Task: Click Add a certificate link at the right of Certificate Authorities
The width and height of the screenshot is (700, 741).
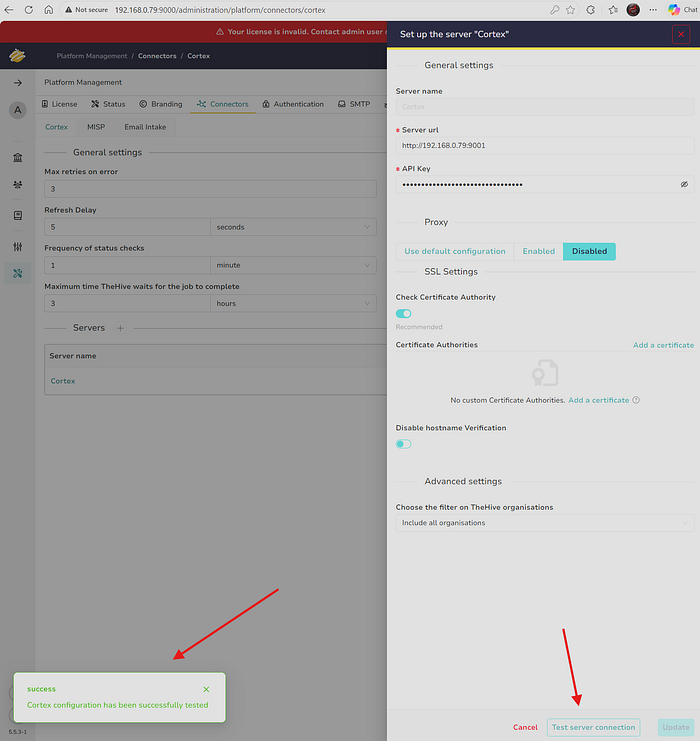Action: click(663, 345)
